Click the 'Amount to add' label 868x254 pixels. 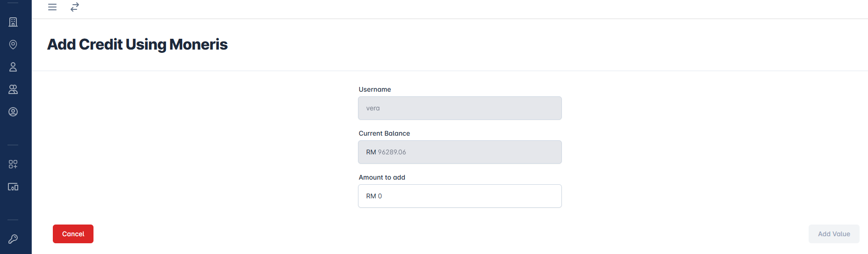[381, 177]
